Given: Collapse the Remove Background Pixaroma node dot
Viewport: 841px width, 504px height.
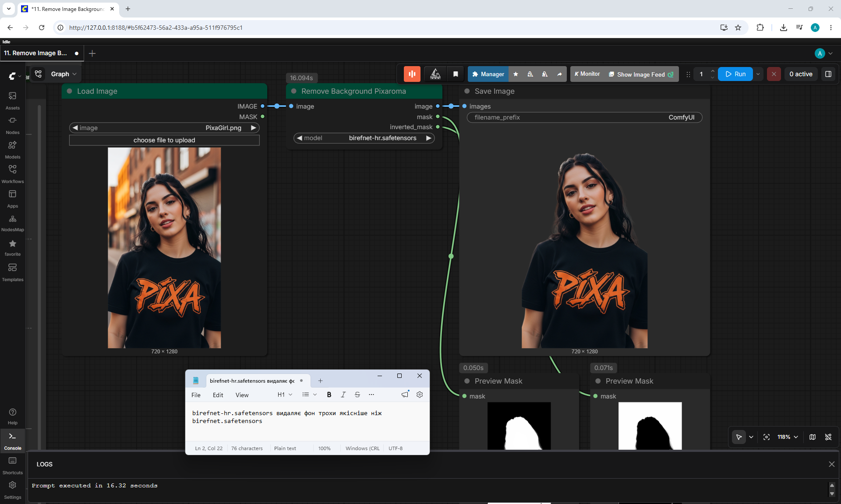Looking at the screenshot, I should [293, 91].
